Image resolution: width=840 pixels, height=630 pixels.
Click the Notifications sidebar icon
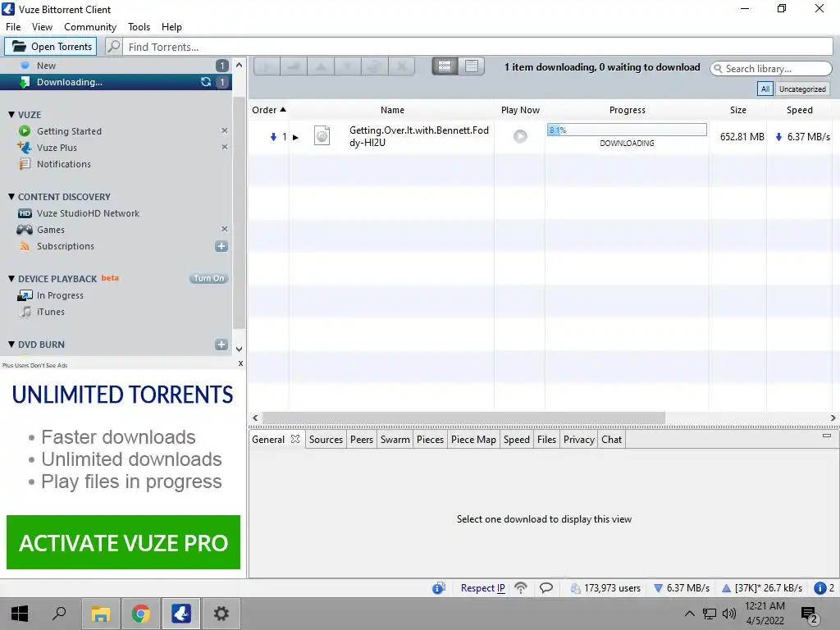coord(25,164)
